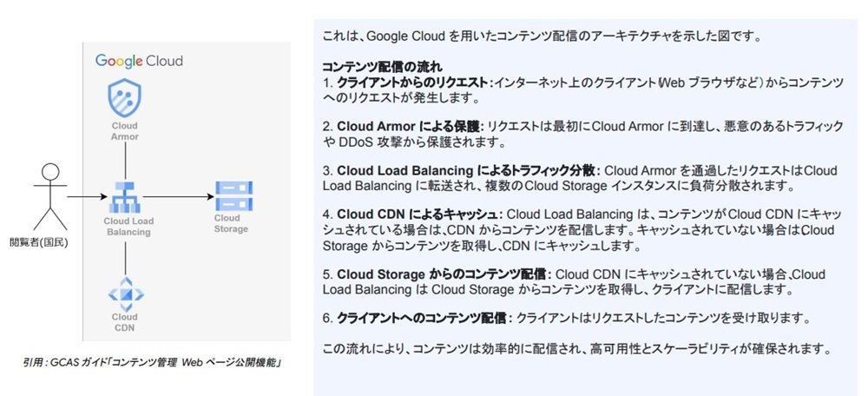
Task: Click the Cloud Storage icon
Action: [233, 196]
